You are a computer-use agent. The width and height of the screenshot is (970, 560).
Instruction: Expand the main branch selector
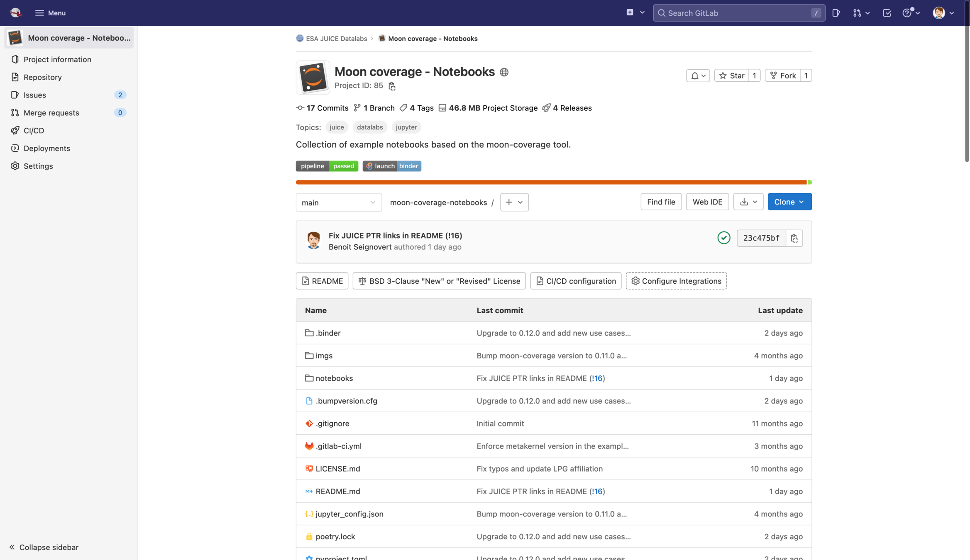click(338, 202)
